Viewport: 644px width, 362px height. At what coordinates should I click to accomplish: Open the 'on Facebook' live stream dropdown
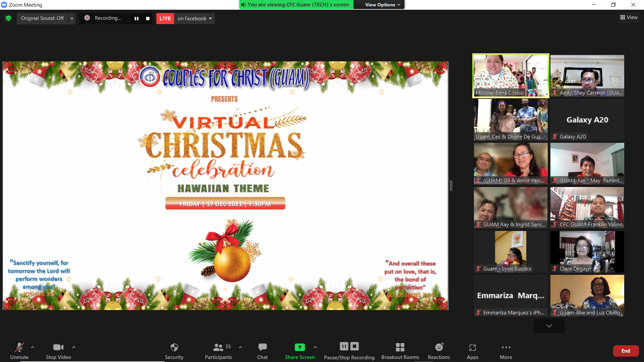point(195,18)
